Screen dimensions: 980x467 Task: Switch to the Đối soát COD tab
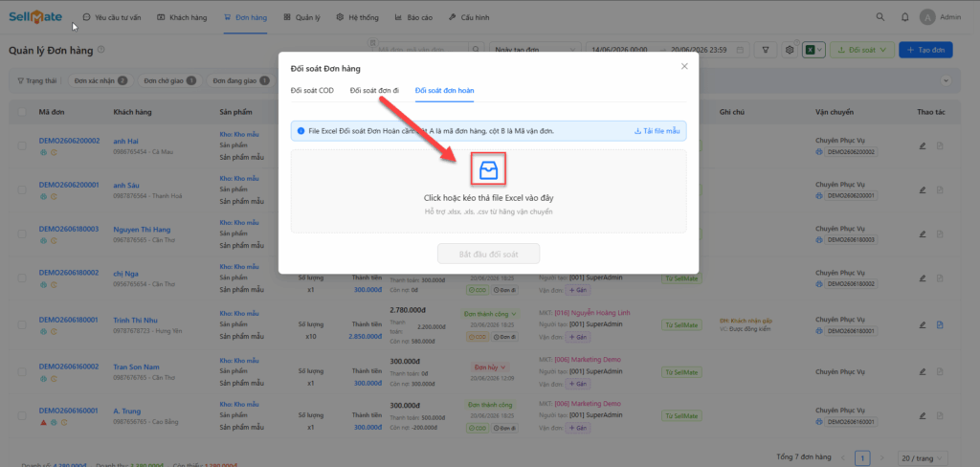312,91
